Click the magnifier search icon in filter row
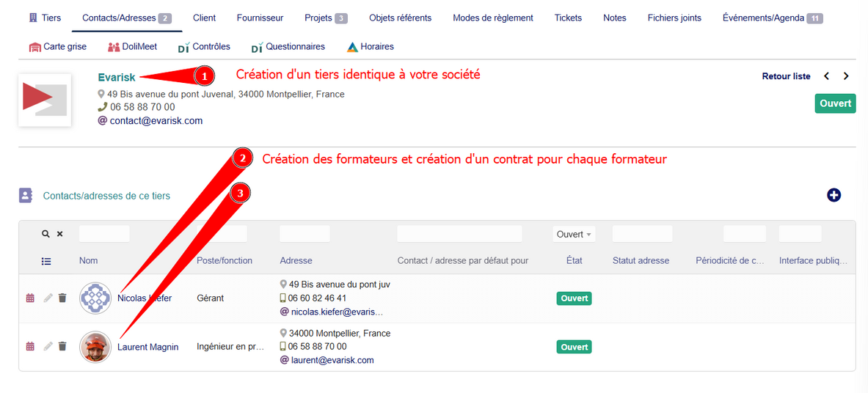Screen dimensions: 868x393 [45, 234]
